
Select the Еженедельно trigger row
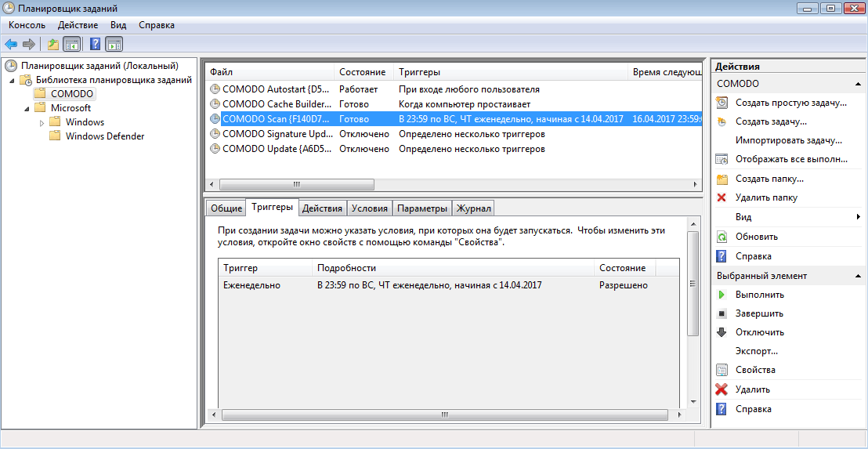tap(448, 285)
